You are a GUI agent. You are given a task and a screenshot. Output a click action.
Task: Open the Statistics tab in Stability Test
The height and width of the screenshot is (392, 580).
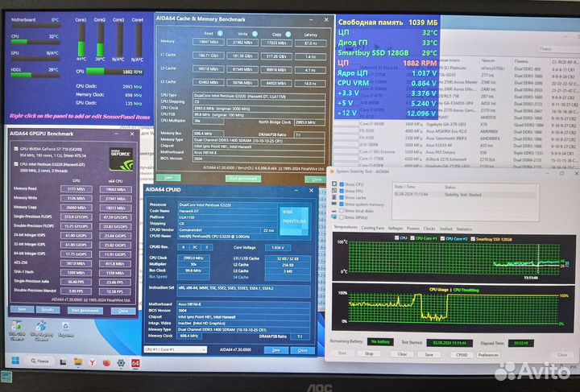coord(466,228)
